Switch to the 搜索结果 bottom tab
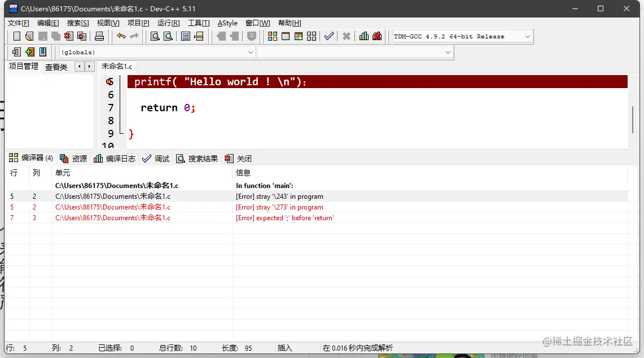This screenshot has width=644, height=358. (197, 159)
